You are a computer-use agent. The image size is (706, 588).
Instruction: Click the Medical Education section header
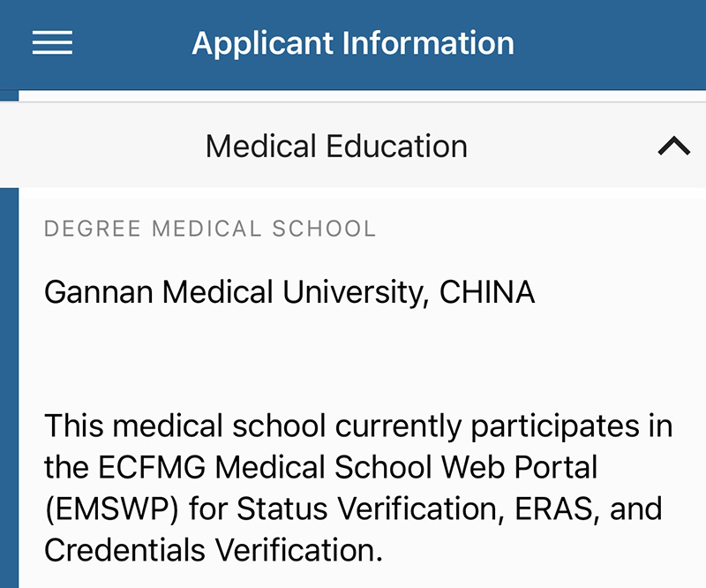click(x=336, y=147)
